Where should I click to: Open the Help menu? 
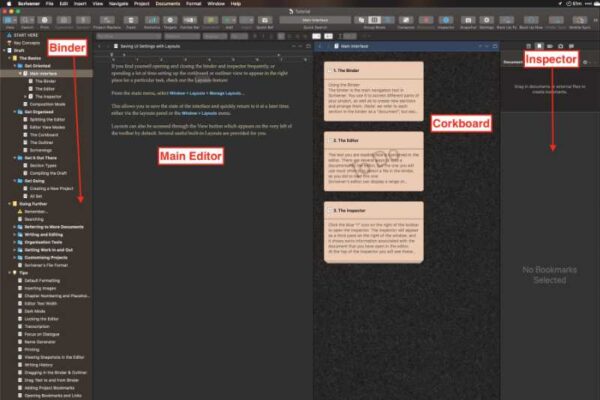pos(236,3)
